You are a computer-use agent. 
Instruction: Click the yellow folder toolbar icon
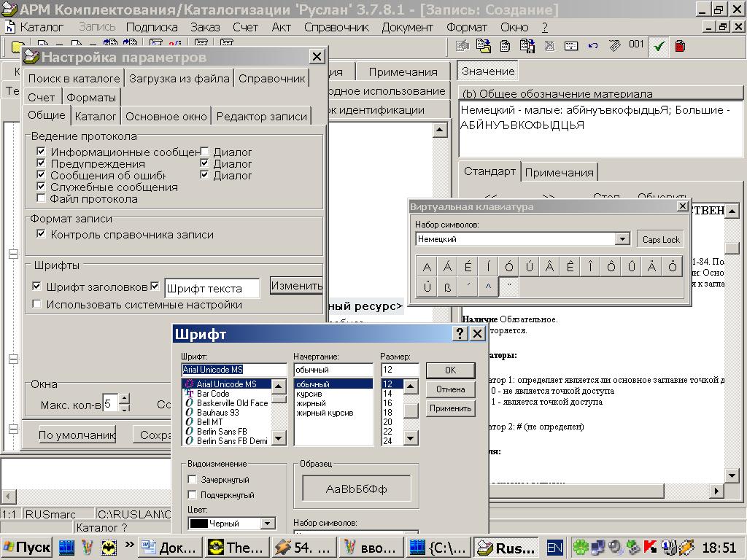point(18,47)
